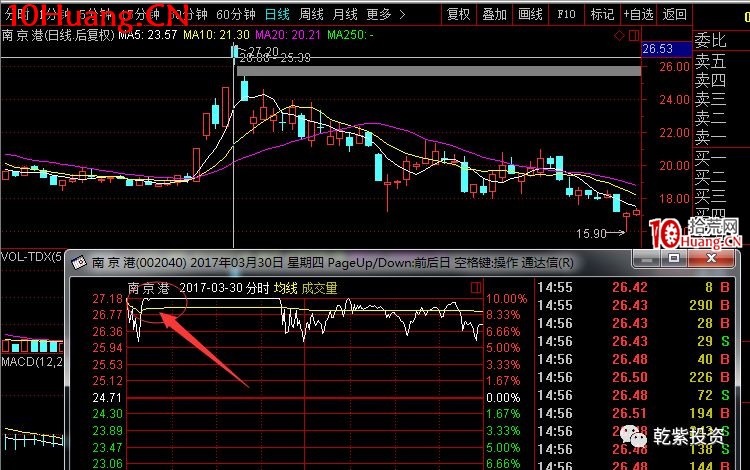The image size is (750, 470).
Task: Select the trade row with volume 28
Action: click(633, 324)
